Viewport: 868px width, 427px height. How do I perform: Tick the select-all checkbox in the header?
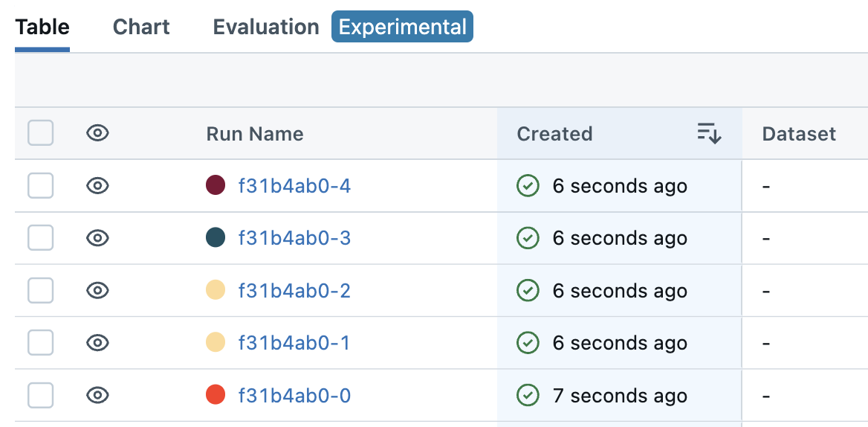tap(40, 133)
